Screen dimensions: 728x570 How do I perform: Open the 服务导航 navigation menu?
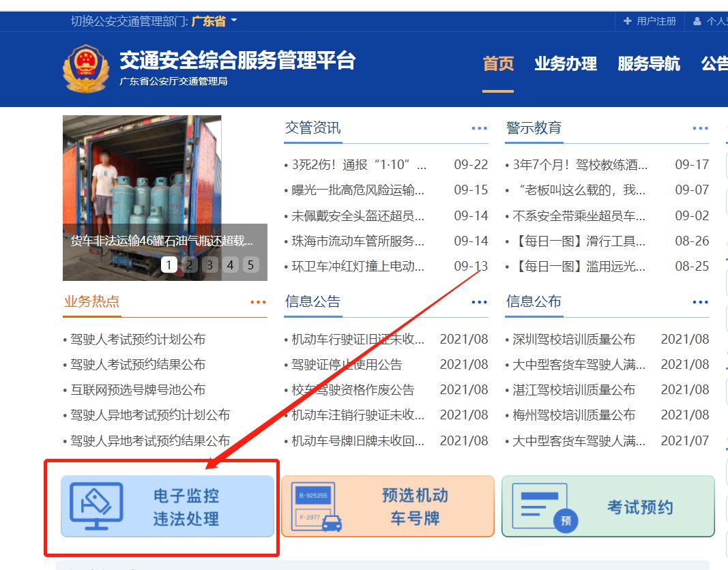tap(649, 64)
